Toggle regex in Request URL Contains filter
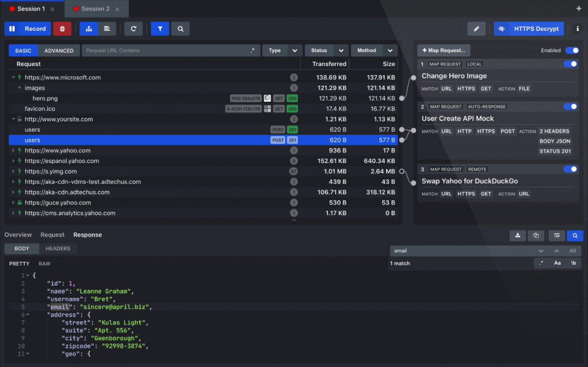The image size is (588, 367). click(x=252, y=50)
